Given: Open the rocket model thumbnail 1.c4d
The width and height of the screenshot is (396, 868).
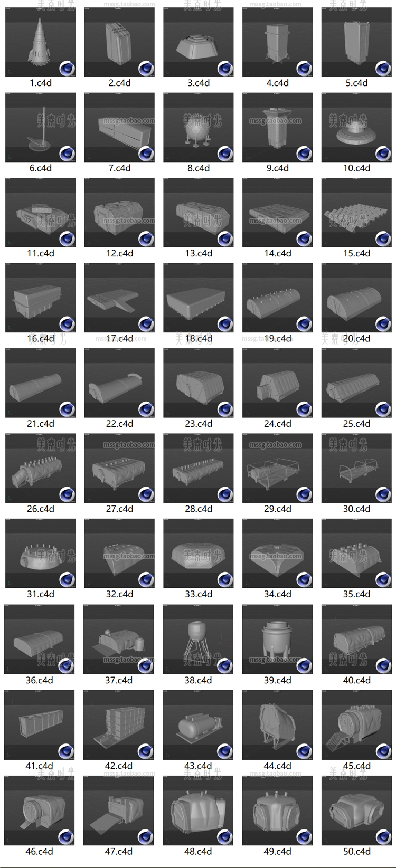Looking at the screenshot, I should (40, 42).
